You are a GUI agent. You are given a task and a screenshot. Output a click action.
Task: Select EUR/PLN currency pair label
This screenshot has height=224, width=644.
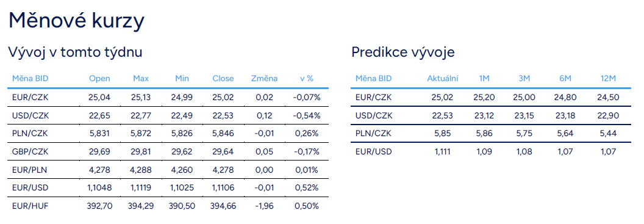coord(30,170)
